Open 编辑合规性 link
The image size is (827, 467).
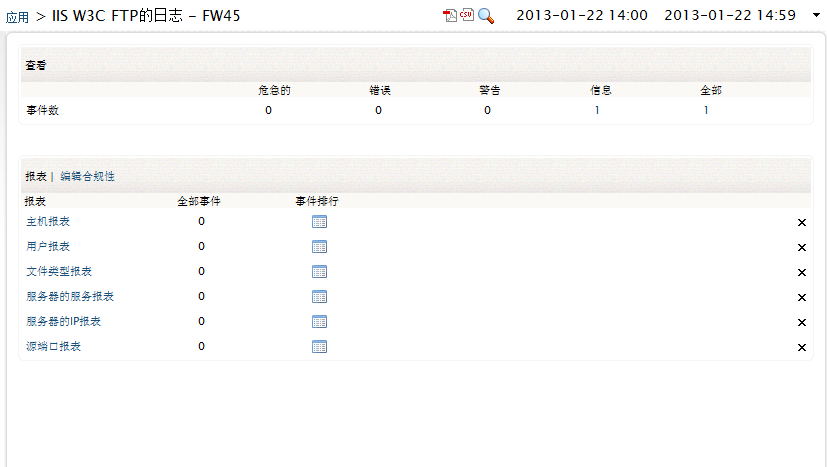coord(88,176)
